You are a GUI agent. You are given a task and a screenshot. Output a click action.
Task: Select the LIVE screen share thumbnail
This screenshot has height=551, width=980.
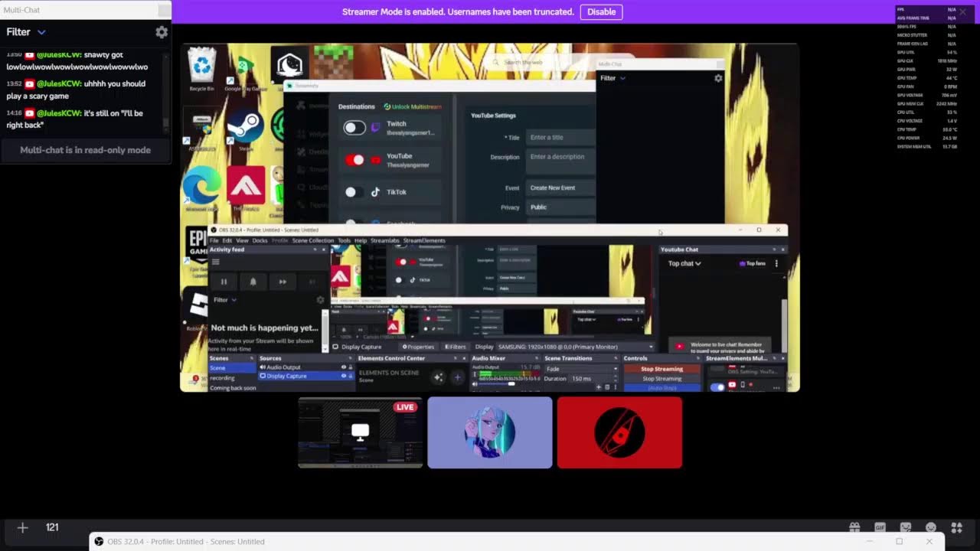point(360,432)
